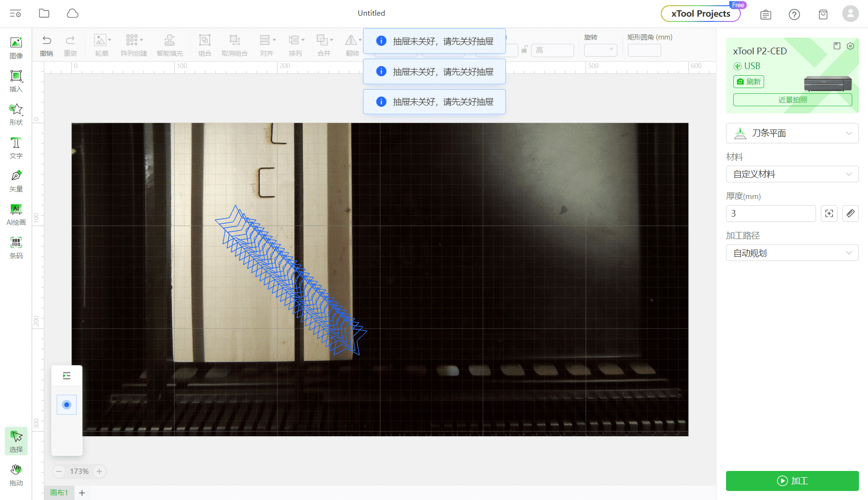The height and width of the screenshot is (500, 868).
Task: Open the clipboard list icon in header
Action: (x=766, y=14)
